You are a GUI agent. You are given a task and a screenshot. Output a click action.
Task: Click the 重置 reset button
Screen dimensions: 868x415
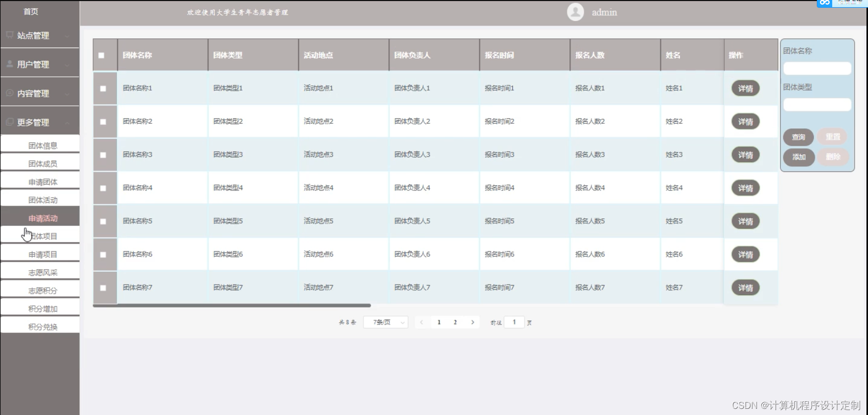click(833, 137)
